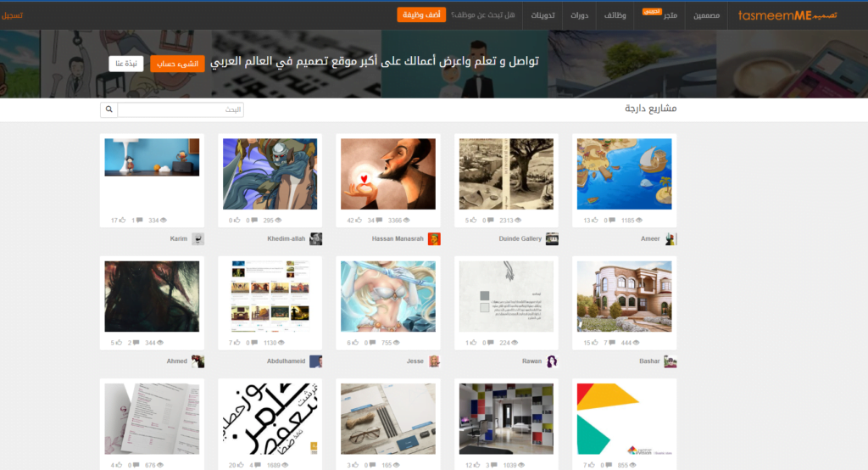868x470 pixels.
Task: Click Duinde Gallery's avatar icon
Action: tap(552, 239)
